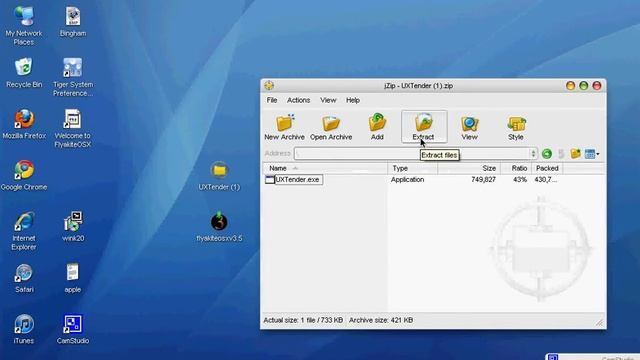
Task: Click inside the Address input field
Action: (412, 153)
